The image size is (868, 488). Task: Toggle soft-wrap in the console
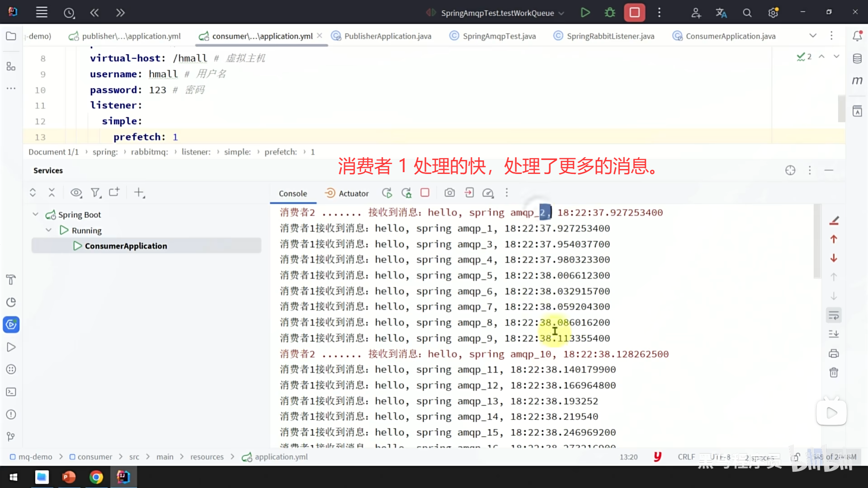tap(834, 315)
